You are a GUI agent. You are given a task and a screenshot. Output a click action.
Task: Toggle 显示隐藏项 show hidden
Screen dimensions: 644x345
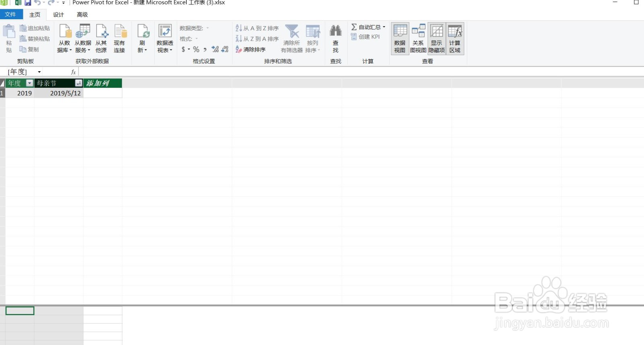(x=437, y=39)
